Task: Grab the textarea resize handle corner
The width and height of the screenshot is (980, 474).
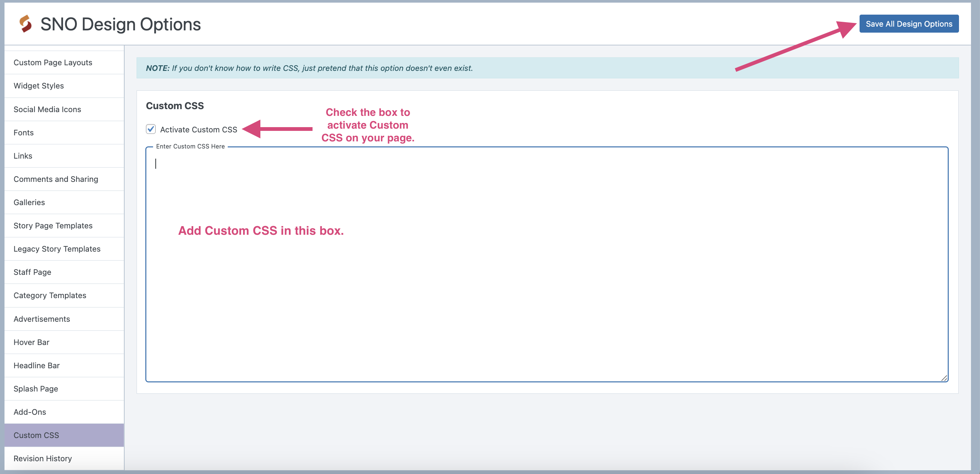Action: [x=944, y=378]
